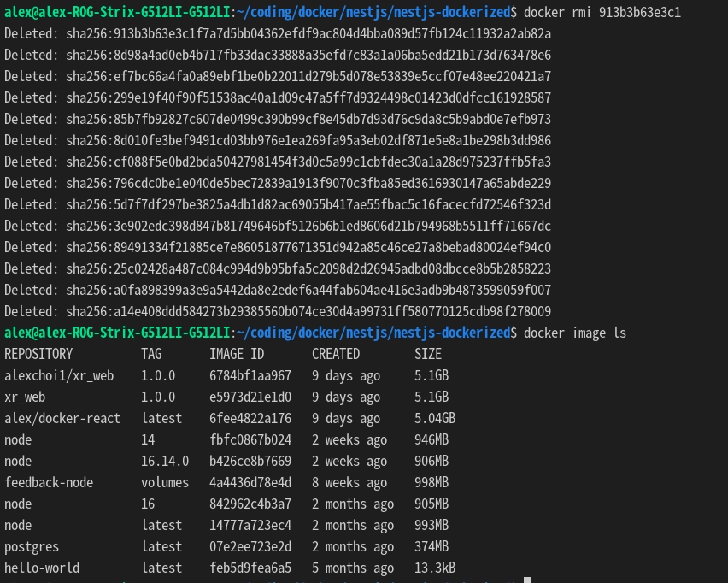Click the 'docker image ls' command text
The image size is (728, 583).
tap(575, 333)
